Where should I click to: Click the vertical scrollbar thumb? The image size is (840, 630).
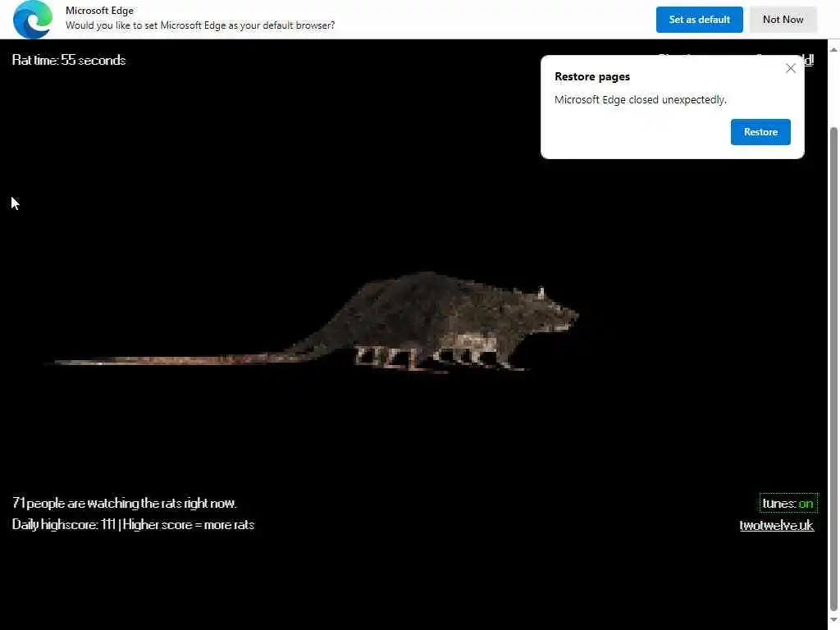point(833,368)
